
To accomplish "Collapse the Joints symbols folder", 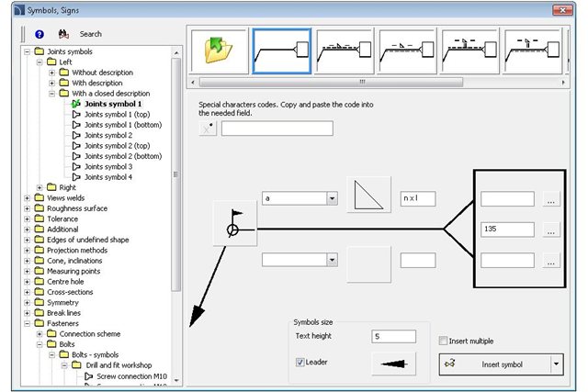I will (27, 51).
